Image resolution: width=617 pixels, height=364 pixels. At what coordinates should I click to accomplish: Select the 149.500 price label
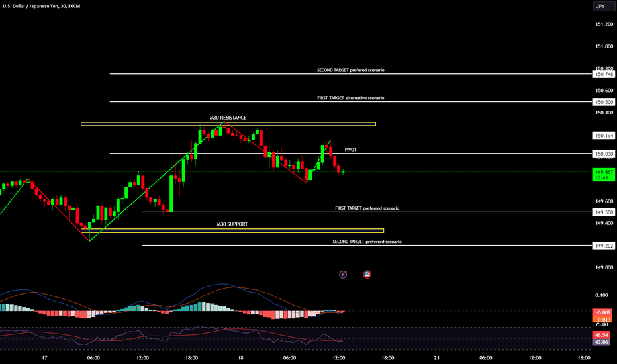[x=604, y=212]
